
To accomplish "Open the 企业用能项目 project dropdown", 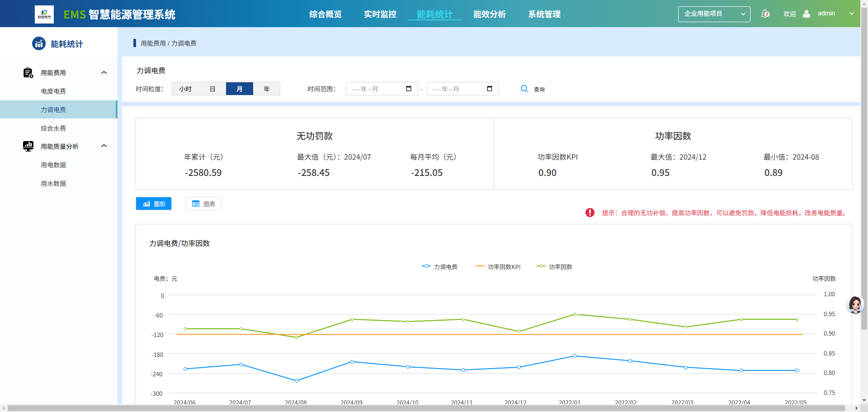I will 714,14.
